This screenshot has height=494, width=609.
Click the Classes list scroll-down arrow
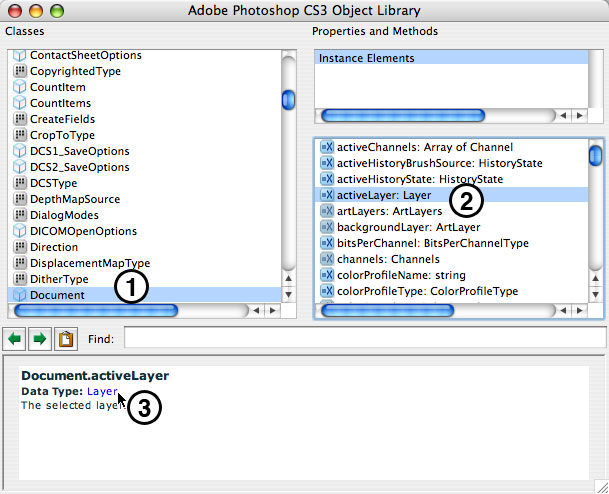tap(288, 294)
